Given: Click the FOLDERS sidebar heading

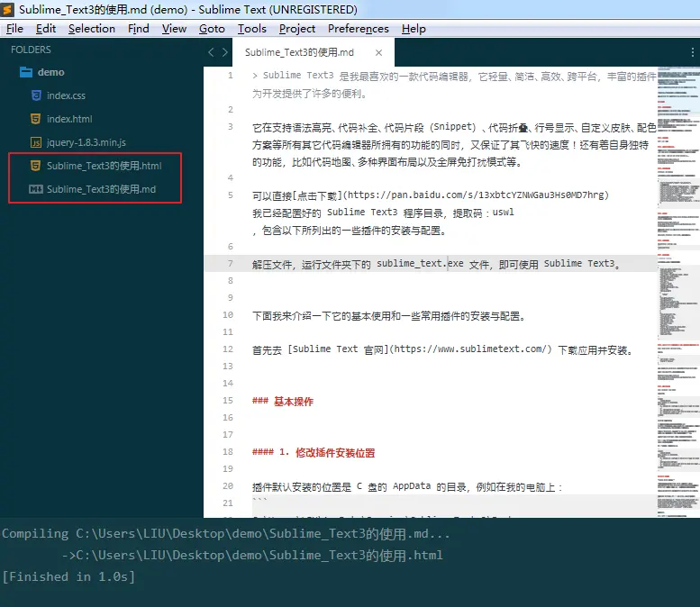Looking at the screenshot, I should (31, 50).
